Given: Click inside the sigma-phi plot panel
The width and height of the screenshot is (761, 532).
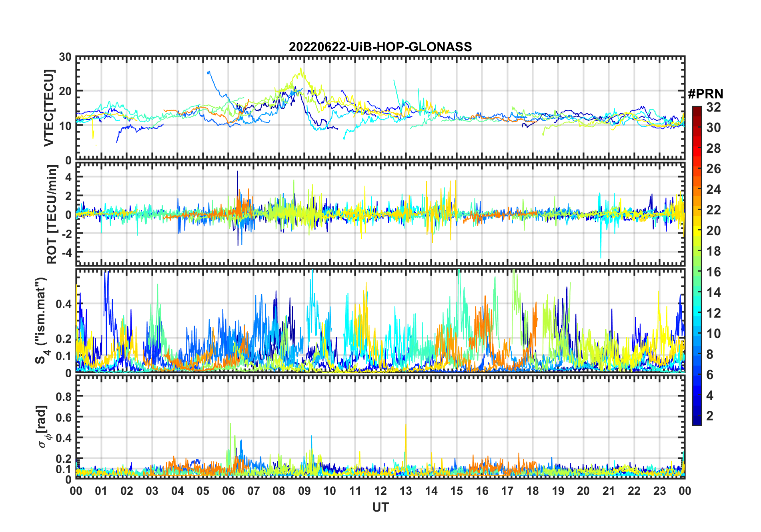Looking at the screenshot, I should click(x=380, y=427).
